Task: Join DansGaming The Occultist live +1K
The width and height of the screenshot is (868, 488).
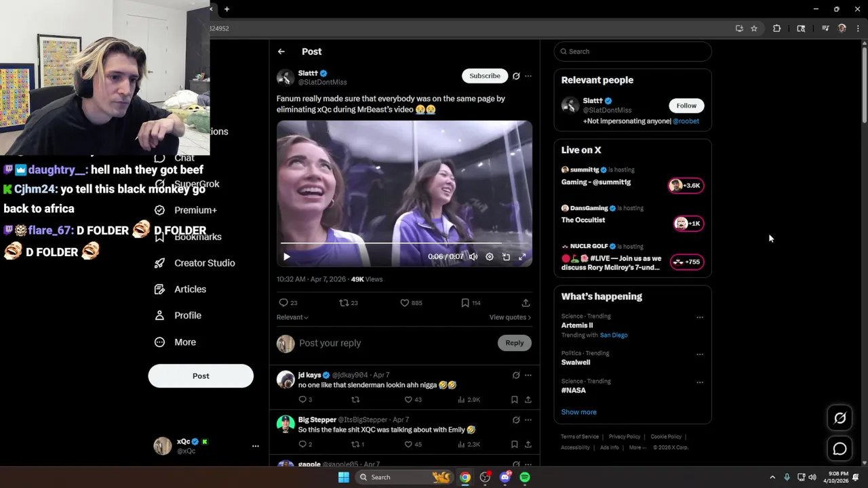Action: point(688,224)
